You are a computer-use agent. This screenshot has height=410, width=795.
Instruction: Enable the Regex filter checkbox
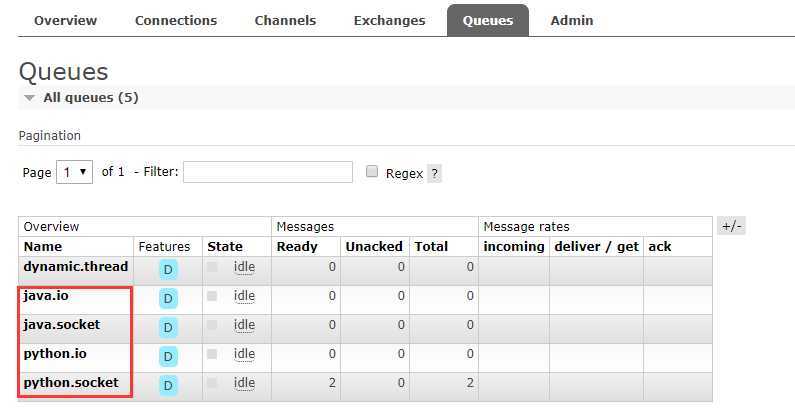(372, 172)
